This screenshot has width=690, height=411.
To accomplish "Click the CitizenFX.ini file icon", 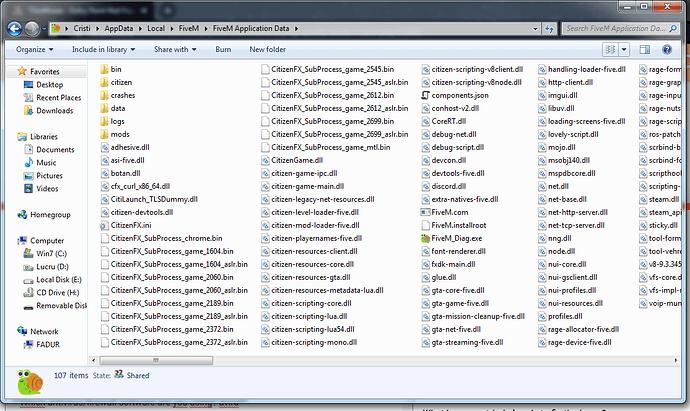I will (x=104, y=225).
